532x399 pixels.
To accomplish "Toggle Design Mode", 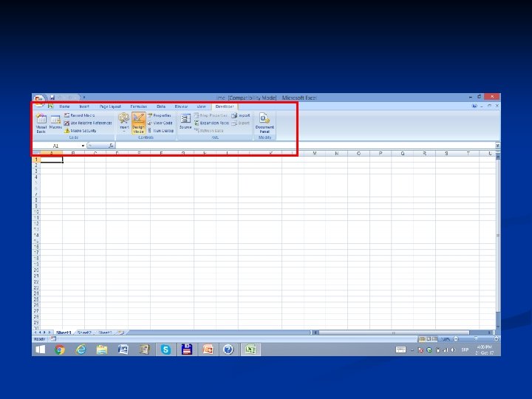I will tap(138, 123).
